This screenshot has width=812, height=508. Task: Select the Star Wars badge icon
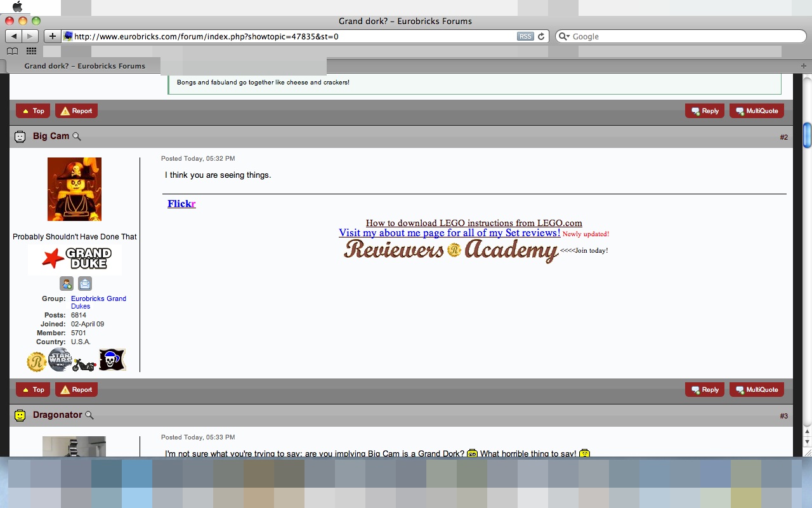(60, 359)
